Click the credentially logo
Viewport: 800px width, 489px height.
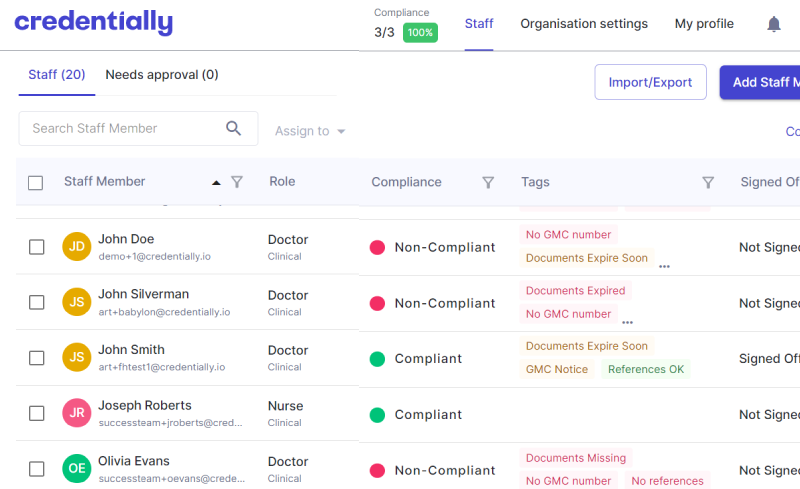[93, 22]
